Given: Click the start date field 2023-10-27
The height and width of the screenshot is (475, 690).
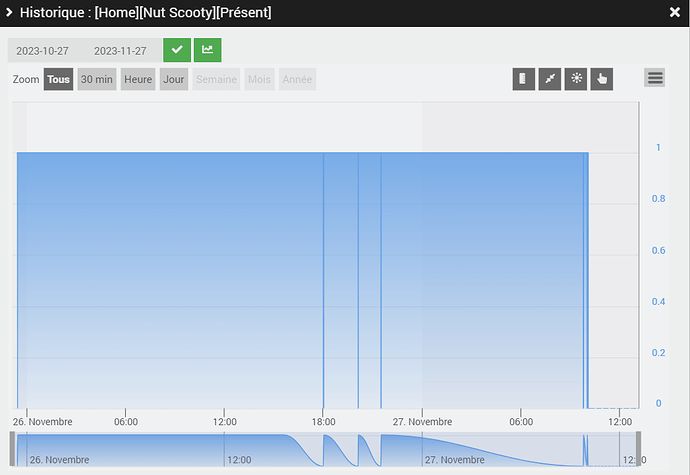Looking at the screenshot, I should pos(43,51).
